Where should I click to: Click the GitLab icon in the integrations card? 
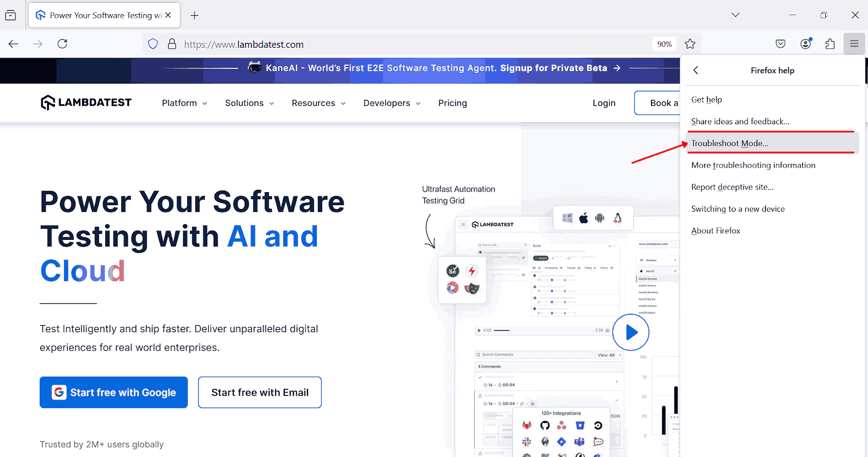pos(527,425)
